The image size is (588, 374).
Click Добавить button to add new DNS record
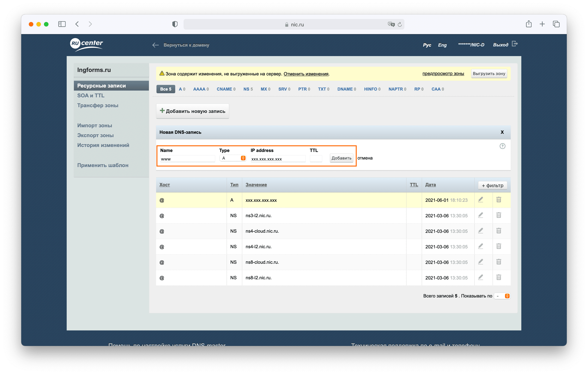tap(341, 158)
